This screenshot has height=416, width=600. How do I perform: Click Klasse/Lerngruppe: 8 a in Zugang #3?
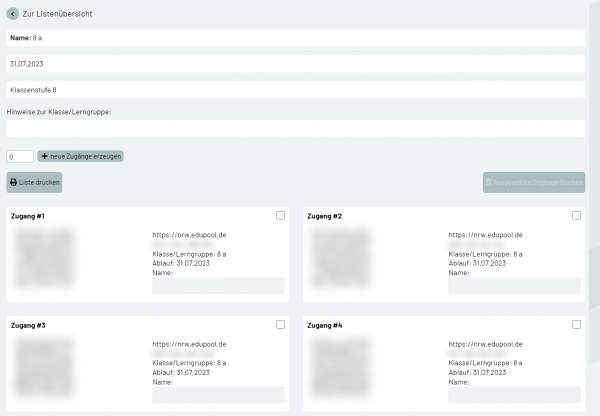click(x=189, y=363)
